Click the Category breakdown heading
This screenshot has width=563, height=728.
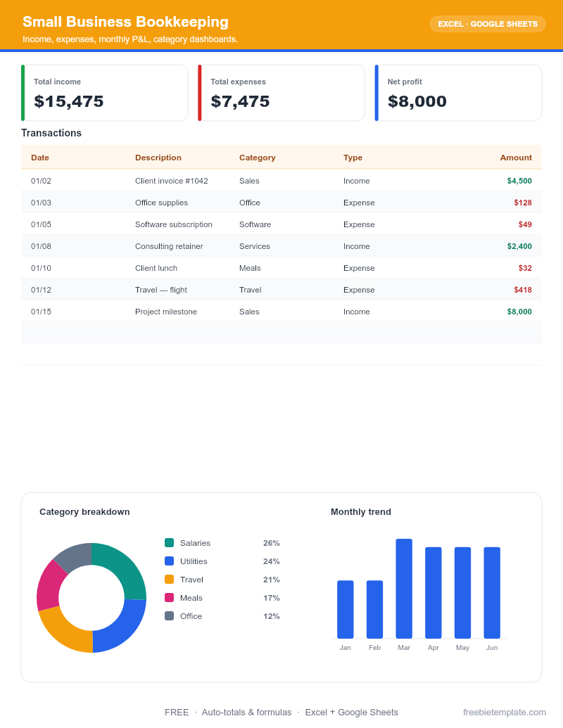(x=84, y=511)
